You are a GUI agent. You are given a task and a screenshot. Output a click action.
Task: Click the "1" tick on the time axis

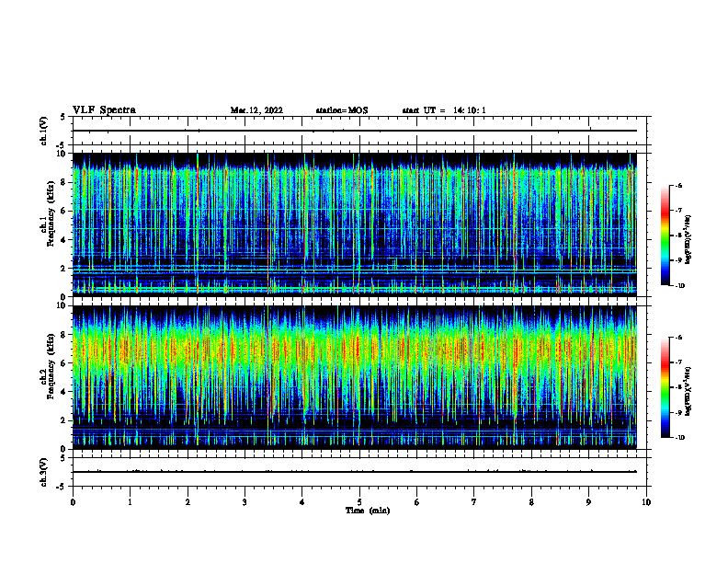130,502
